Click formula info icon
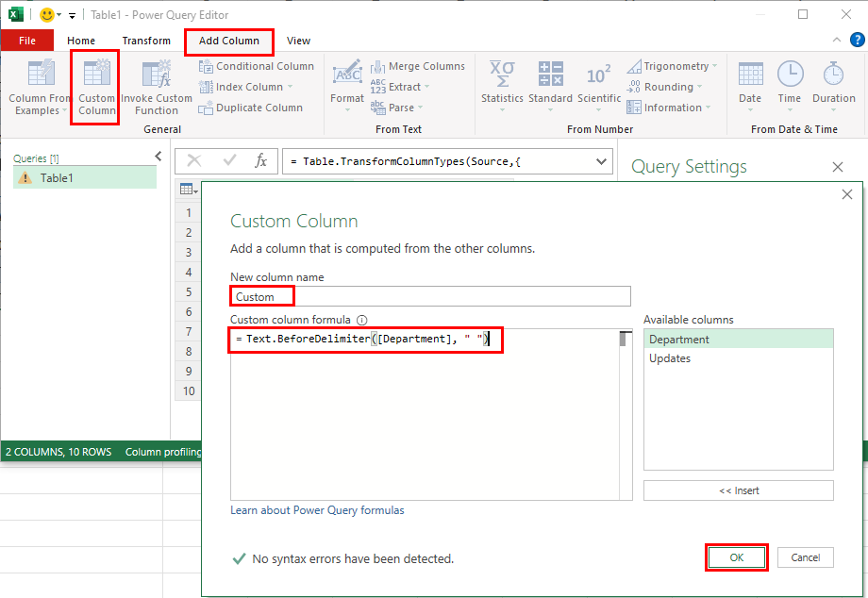 coord(362,320)
